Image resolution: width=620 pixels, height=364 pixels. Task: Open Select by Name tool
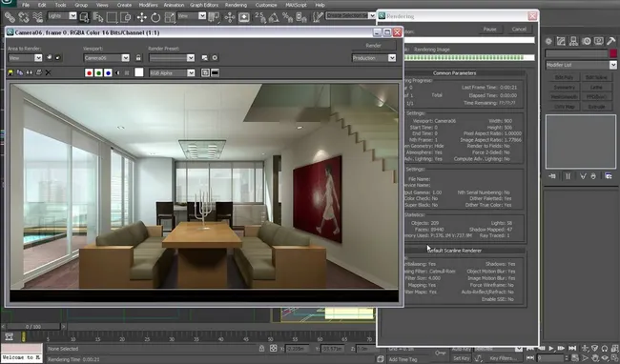click(98, 17)
